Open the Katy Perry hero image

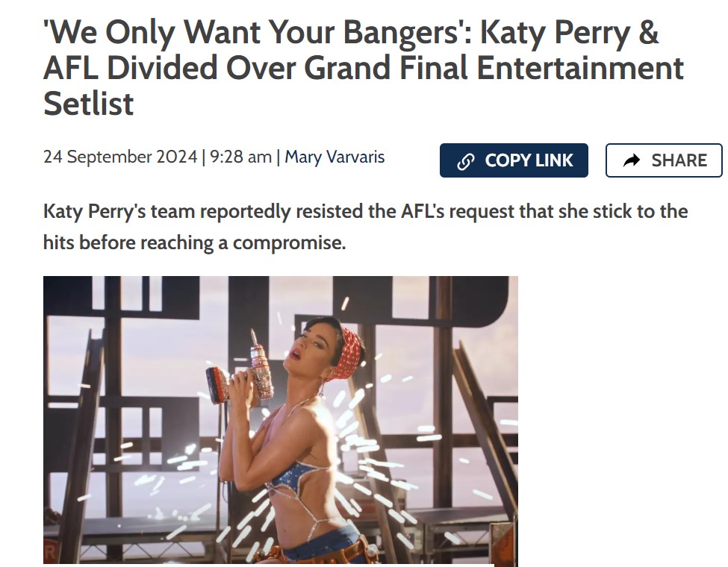(x=281, y=420)
